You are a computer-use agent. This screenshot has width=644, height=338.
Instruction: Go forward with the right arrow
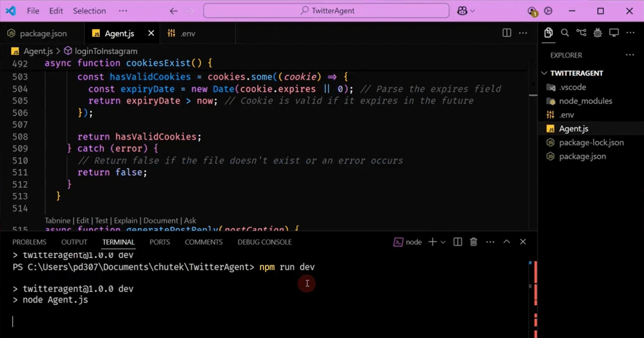[x=192, y=11]
